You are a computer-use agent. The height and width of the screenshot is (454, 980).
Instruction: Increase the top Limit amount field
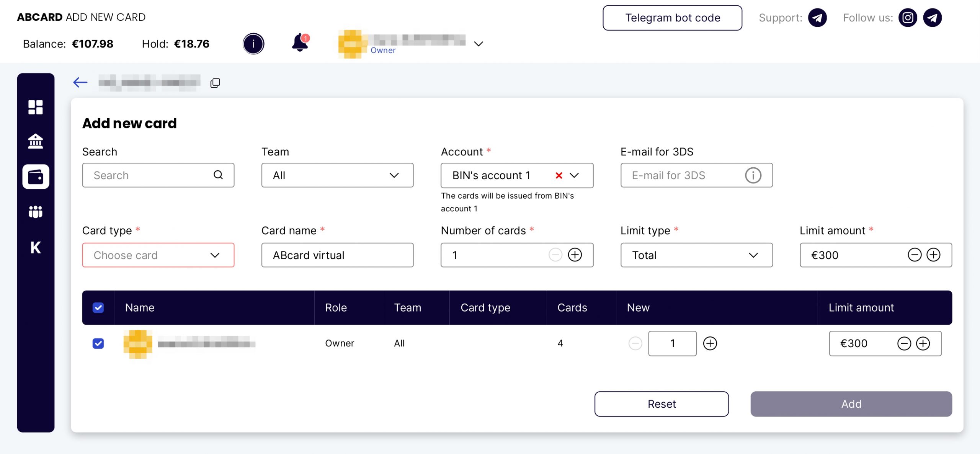(x=934, y=255)
